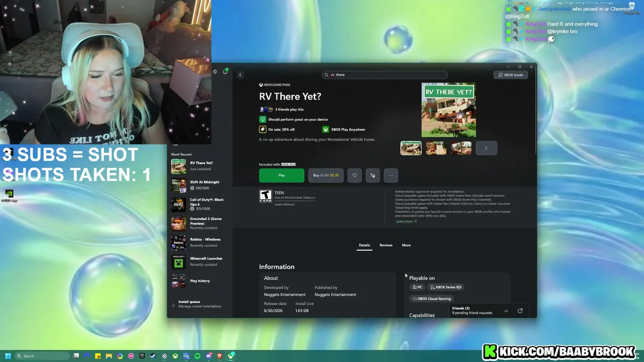Screen dimensions: 644x362
Task: Click 'On sale: 20% off' text
Action: tap(281, 129)
